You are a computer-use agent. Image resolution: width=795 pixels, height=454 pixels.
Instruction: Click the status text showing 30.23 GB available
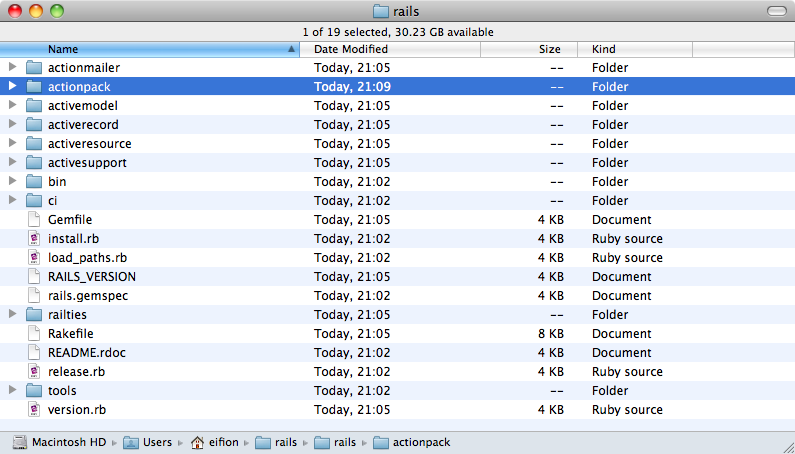coord(398,32)
